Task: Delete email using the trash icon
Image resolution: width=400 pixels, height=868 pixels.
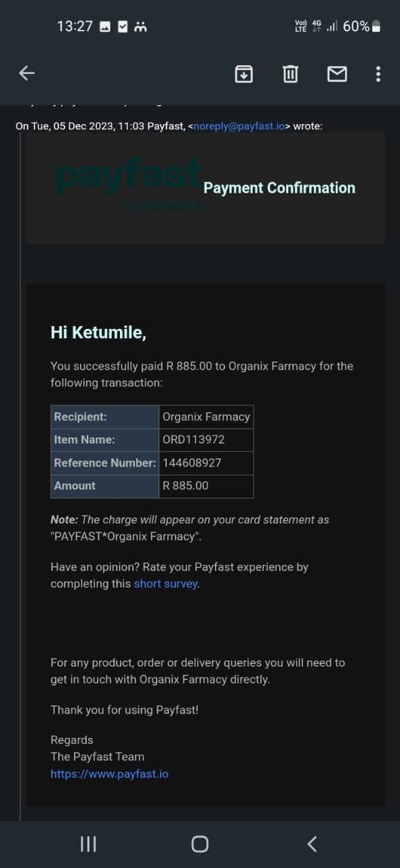Action: coord(290,73)
